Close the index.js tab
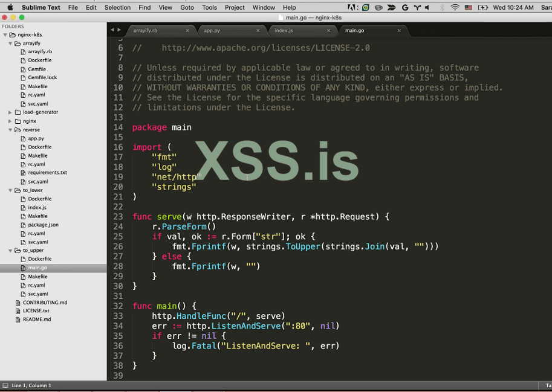The image size is (552, 392). coord(328,31)
